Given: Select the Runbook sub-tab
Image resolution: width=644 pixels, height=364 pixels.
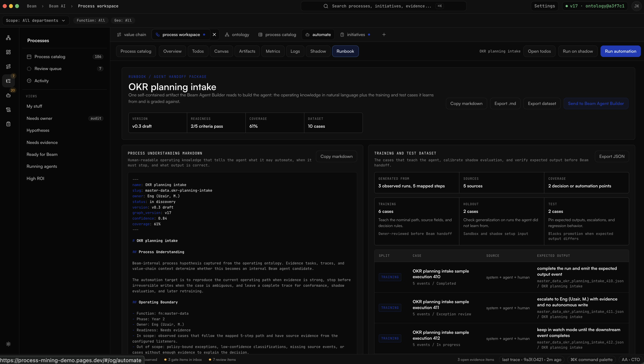Looking at the screenshot, I should click(x=345, y=51).
